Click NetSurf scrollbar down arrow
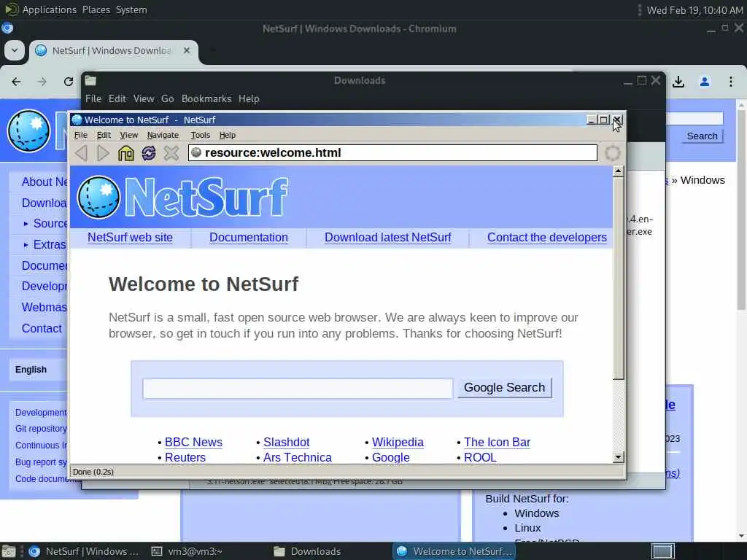Image resolution: width=747 pixels, height=560 pixels. (619, 457)
